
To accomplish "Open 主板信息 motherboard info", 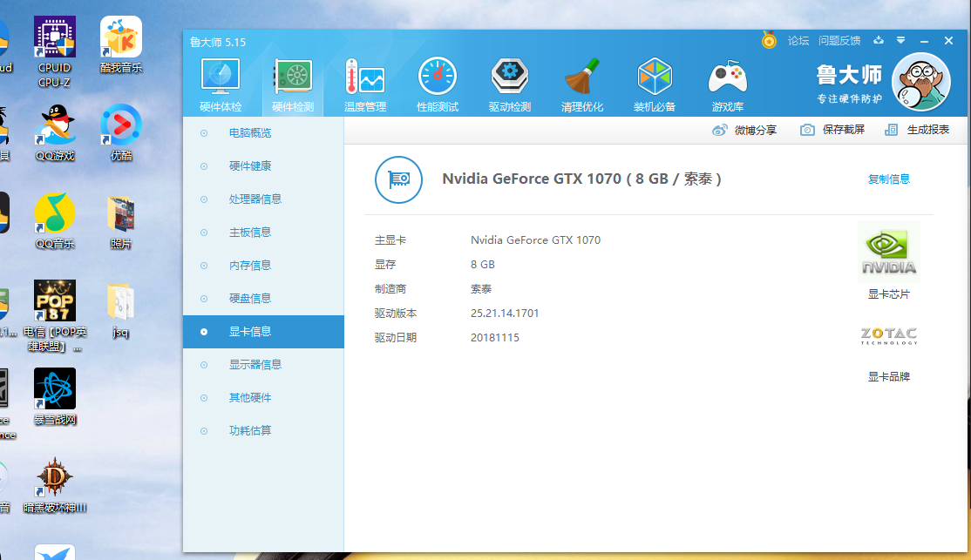I will (263, 232).
